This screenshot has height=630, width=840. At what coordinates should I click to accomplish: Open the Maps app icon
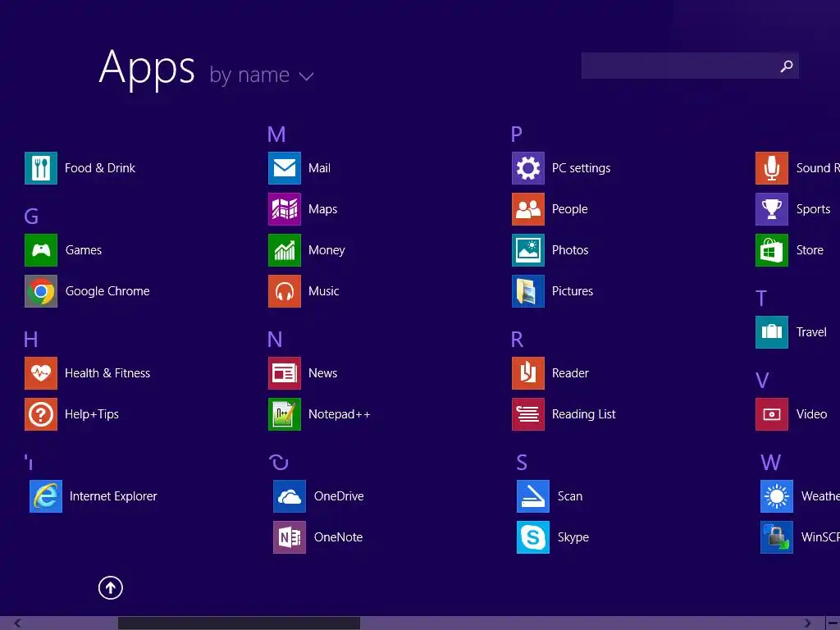click(x=285, y=209)
